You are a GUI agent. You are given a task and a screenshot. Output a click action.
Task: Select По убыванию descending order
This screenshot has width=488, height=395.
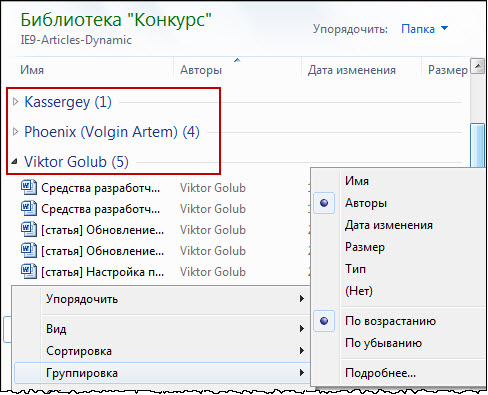tap(383, 343)
